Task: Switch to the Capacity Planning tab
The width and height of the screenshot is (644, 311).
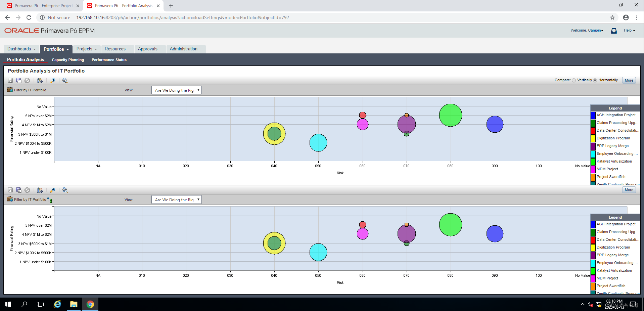Action: pos(67,60)
